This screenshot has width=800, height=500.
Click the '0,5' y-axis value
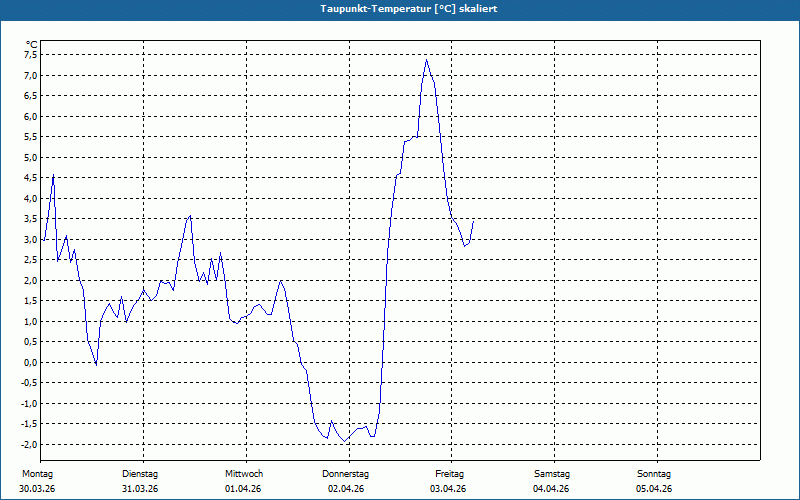coord(31,342)
